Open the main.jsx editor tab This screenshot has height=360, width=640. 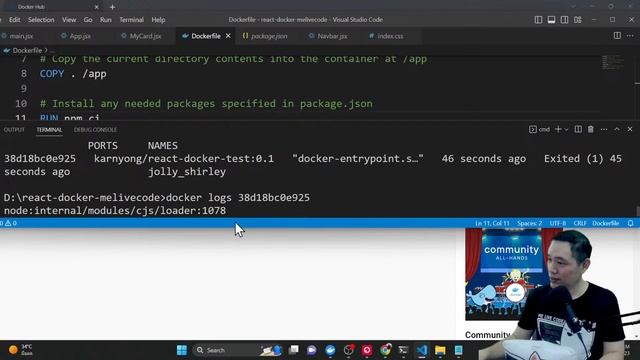17,36
